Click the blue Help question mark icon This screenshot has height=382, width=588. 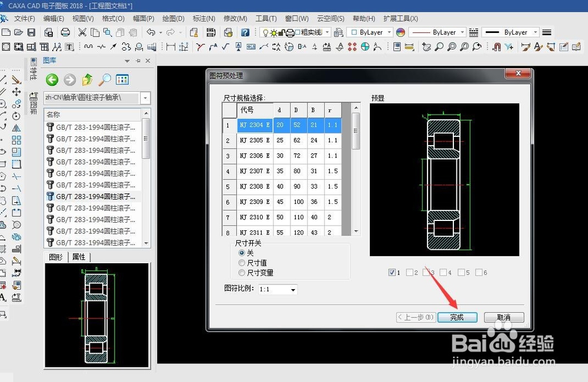(245, 32)
